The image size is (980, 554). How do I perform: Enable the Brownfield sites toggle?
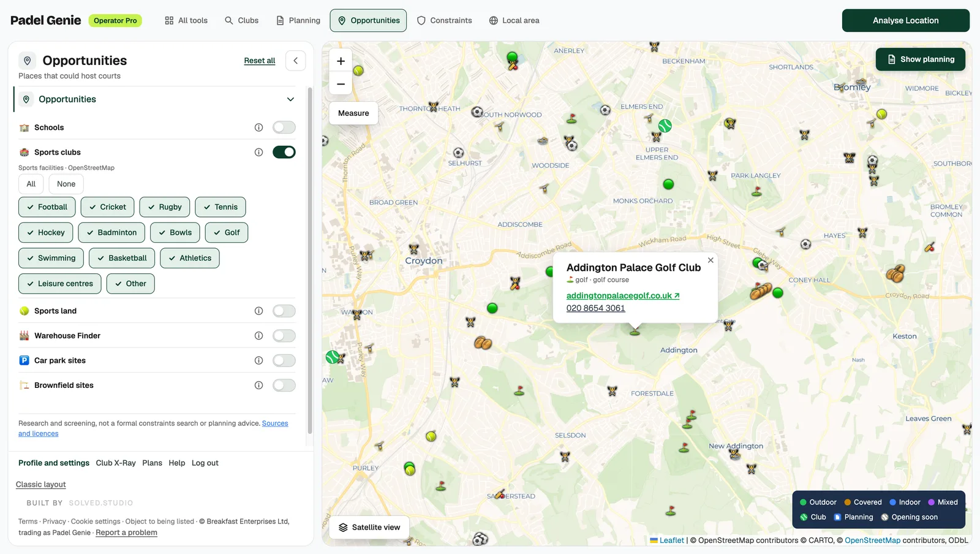[x=284, y=385]
